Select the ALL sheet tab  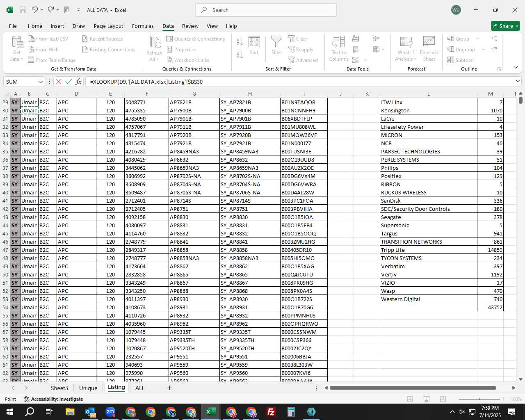pos(140,388)
